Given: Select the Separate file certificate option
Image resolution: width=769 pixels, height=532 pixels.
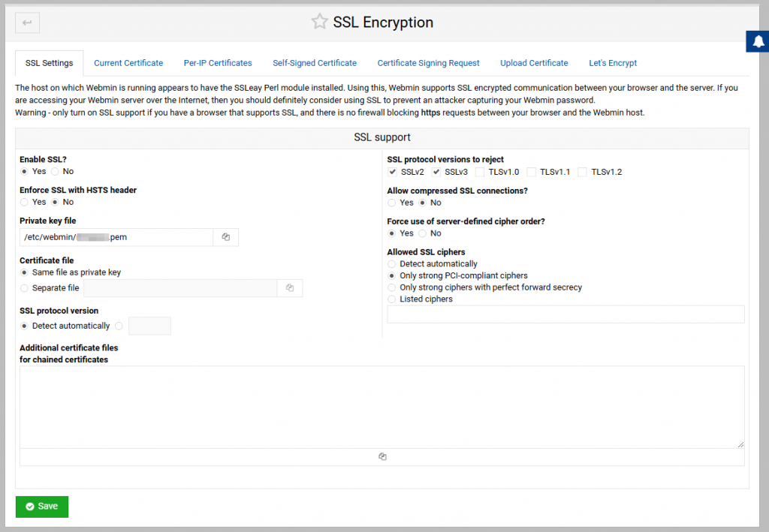Looking at the screenshot, I should (25, 288).
